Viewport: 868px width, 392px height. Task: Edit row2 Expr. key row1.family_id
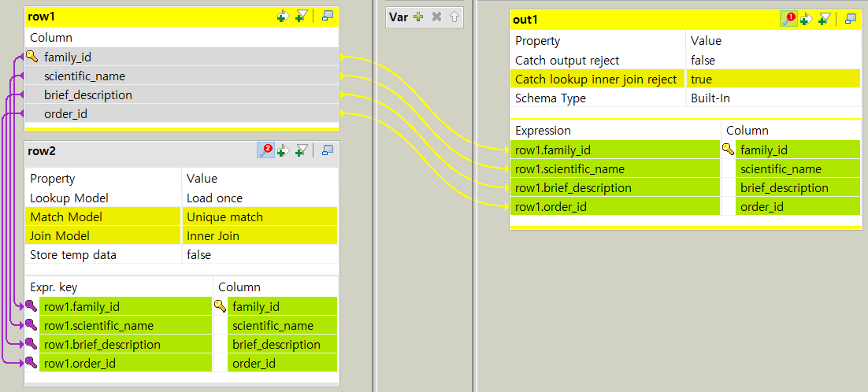tap(126, 306)
